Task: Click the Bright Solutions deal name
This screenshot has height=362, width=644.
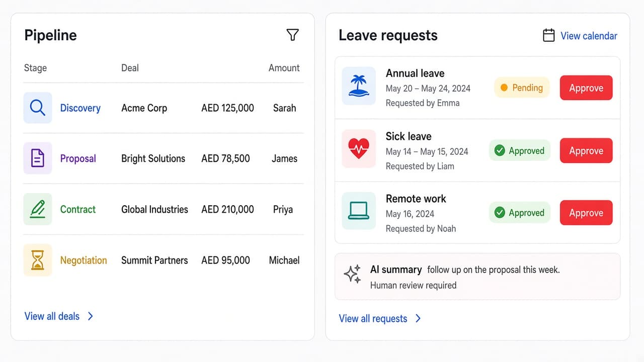Action: click(153, 159)
